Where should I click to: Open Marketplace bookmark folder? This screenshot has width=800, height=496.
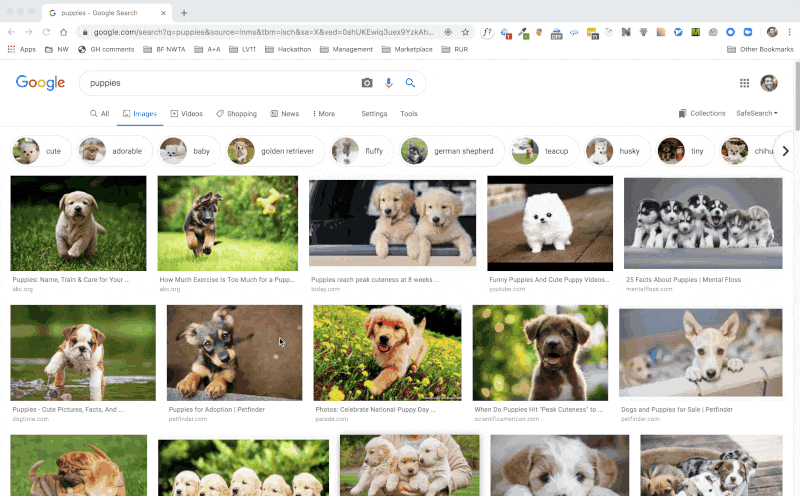407,49
